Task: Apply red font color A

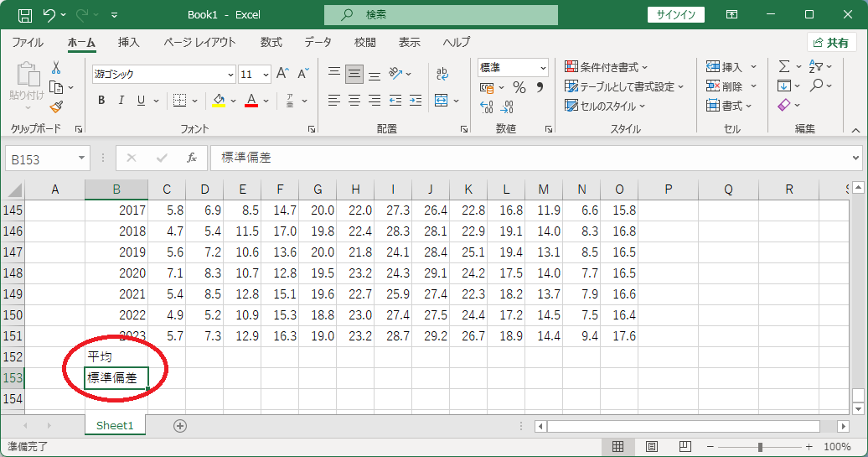Action: pos(251,101)
